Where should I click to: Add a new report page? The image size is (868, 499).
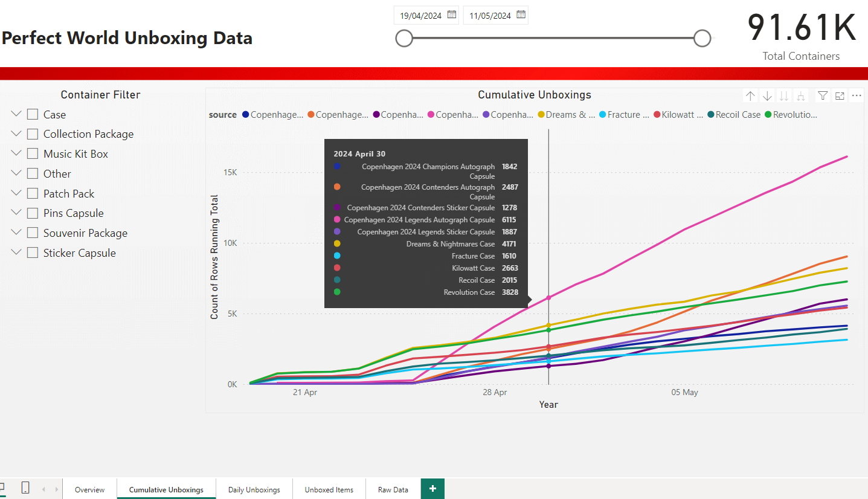click(432, 489)
